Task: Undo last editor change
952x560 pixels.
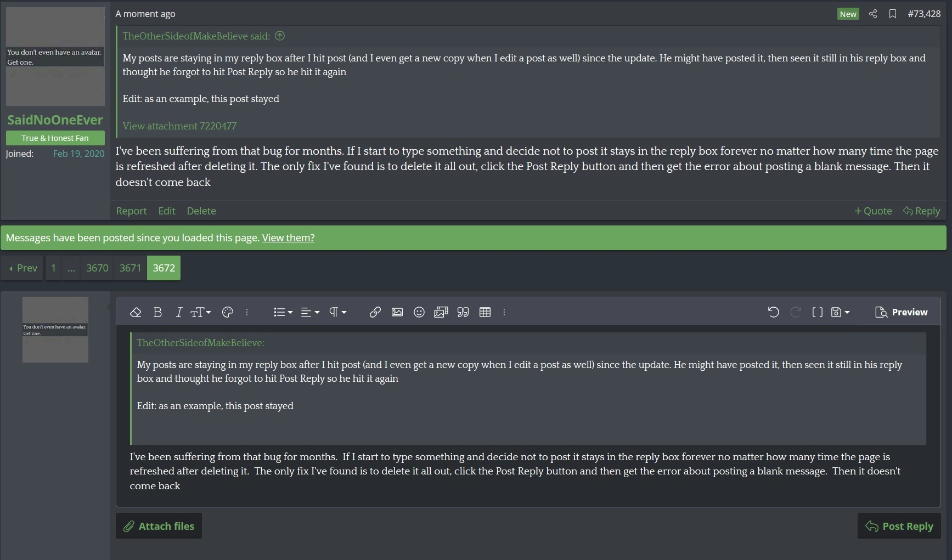Action: [773, 312]
